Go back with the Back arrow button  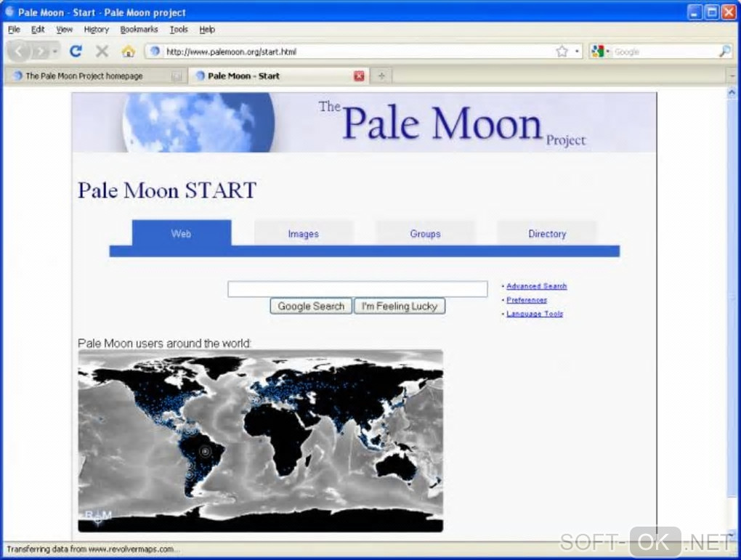(x=18, y=51)
